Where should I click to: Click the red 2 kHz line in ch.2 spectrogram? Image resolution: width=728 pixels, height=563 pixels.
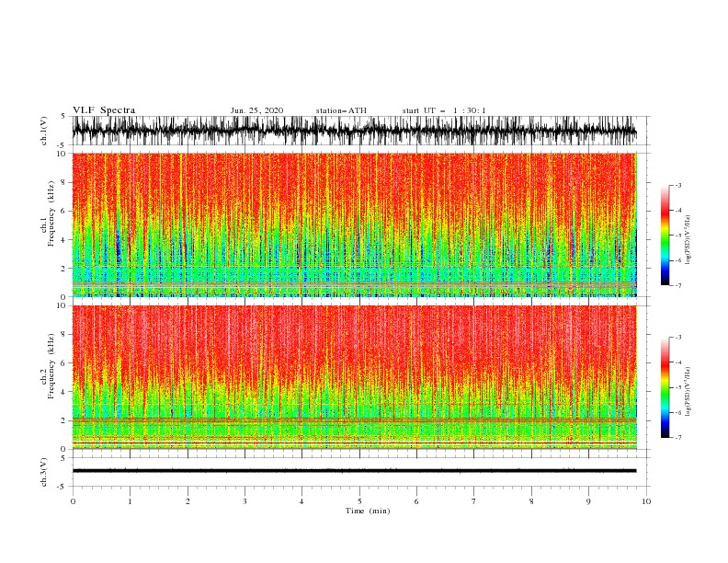tap(354, 419)
